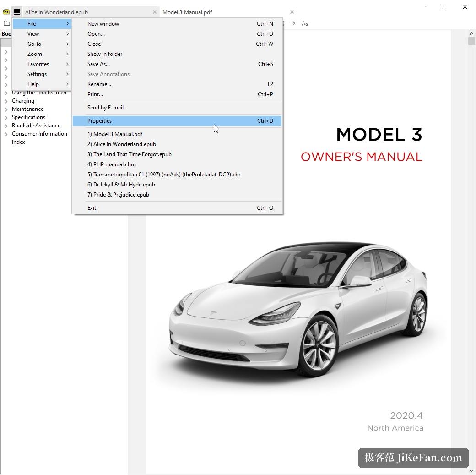Viewport: 476px width, 475px height.
Task: Select Show in folder
Action: pos(177,54)
